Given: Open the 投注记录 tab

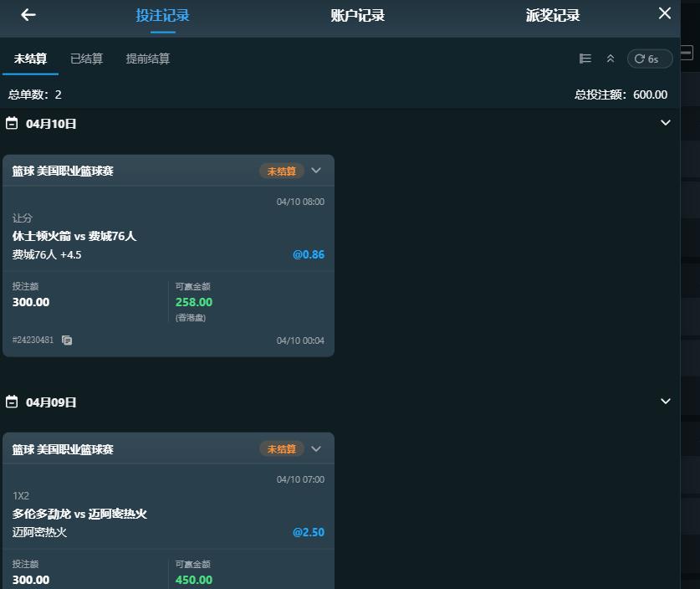Looking at the screenshot, I should 163,16.
